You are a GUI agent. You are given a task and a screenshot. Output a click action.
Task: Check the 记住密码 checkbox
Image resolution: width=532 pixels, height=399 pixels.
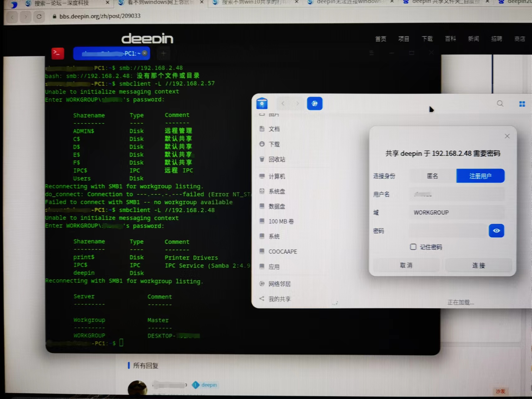[x=413, y=247]
